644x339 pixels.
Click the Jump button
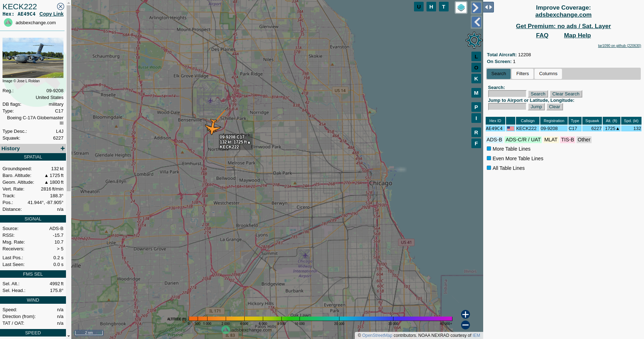click(536, 106)
